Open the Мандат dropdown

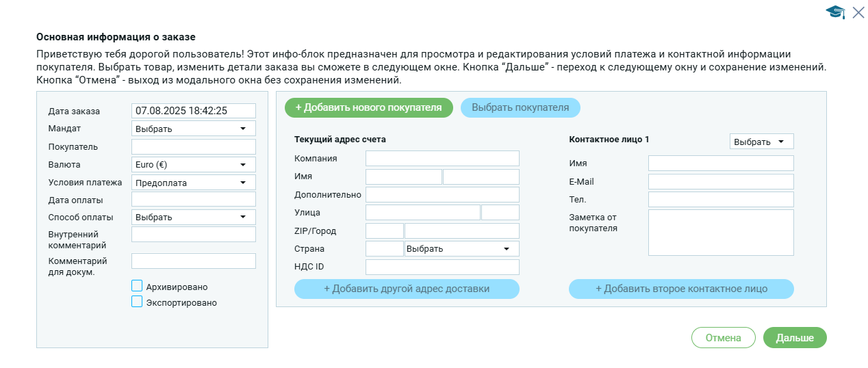pyautogui.click(x=193, y=129)
